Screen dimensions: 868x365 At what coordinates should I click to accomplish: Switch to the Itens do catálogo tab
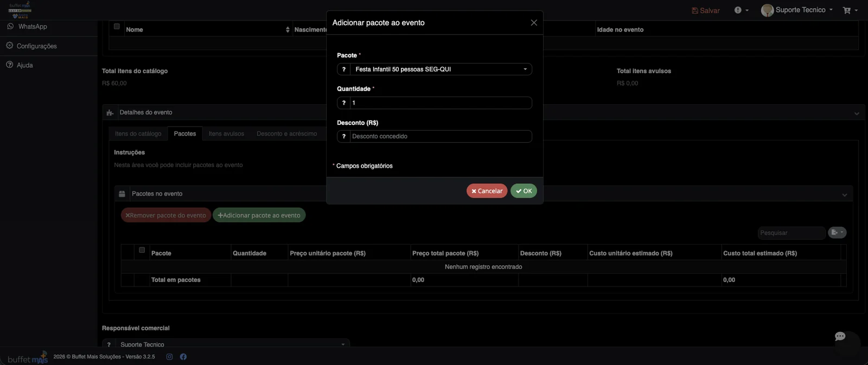(x=138, y=134)
